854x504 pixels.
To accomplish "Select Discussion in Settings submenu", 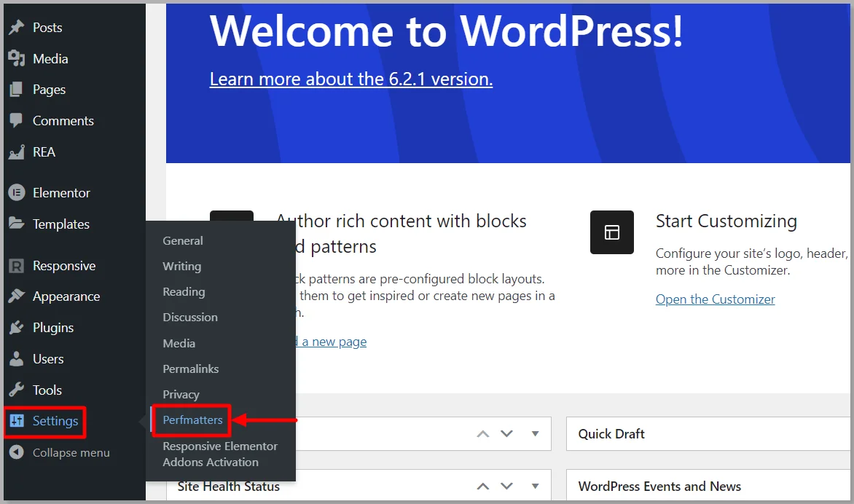I will (x=190, y=317).
